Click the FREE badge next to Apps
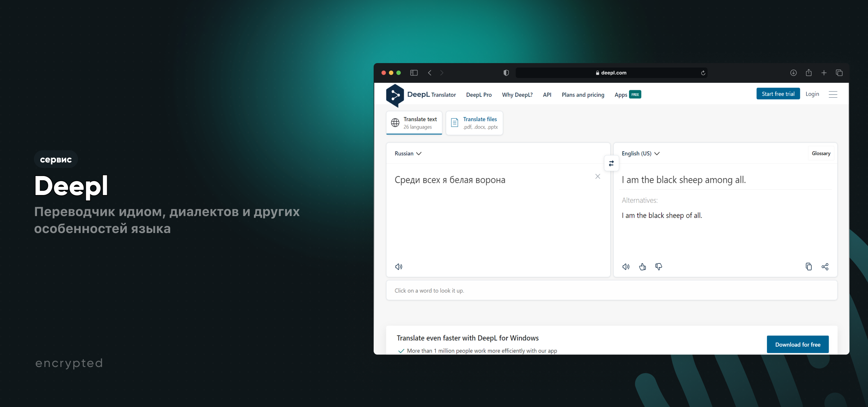This screenshot has height=407, width=868. [635, 94]
